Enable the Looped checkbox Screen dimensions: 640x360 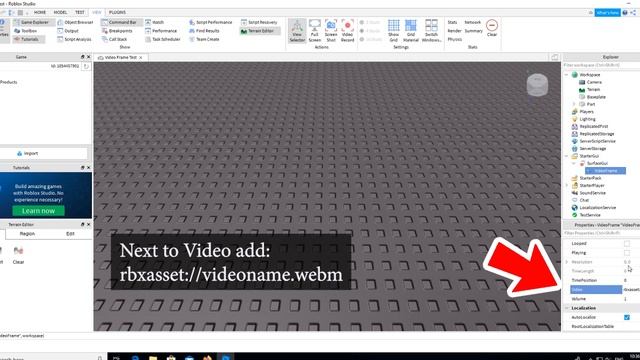(x=627, y=244)
